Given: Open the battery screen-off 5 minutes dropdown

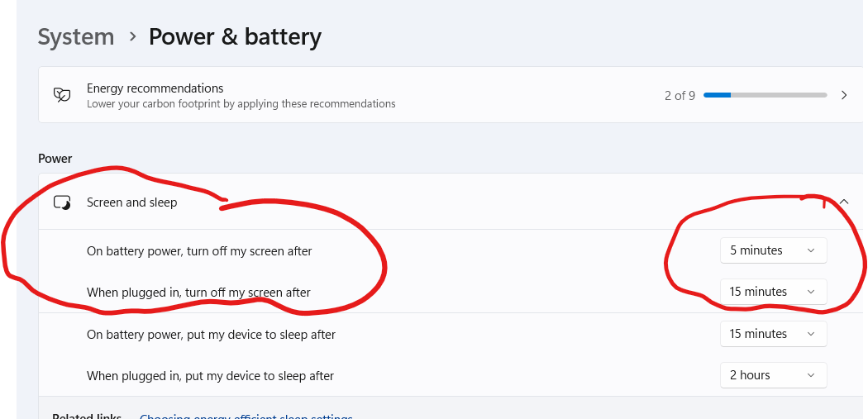Looking at the screenshot, I should (x=773, y=250).
